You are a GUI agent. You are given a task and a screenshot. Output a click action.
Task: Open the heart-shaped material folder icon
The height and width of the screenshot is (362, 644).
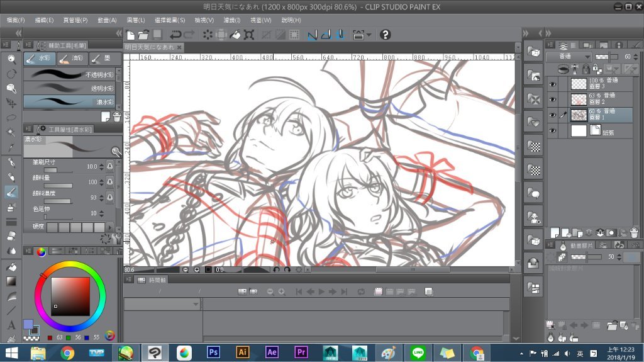point(533,122)
